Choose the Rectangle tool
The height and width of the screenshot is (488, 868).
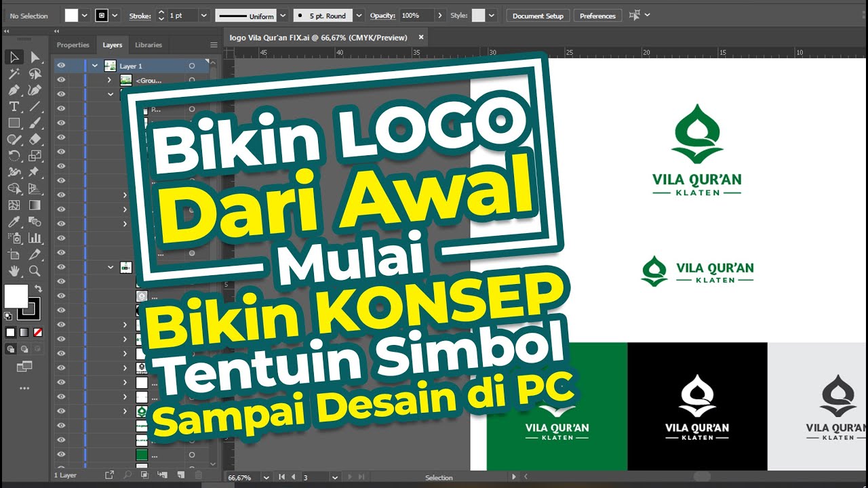14,123
